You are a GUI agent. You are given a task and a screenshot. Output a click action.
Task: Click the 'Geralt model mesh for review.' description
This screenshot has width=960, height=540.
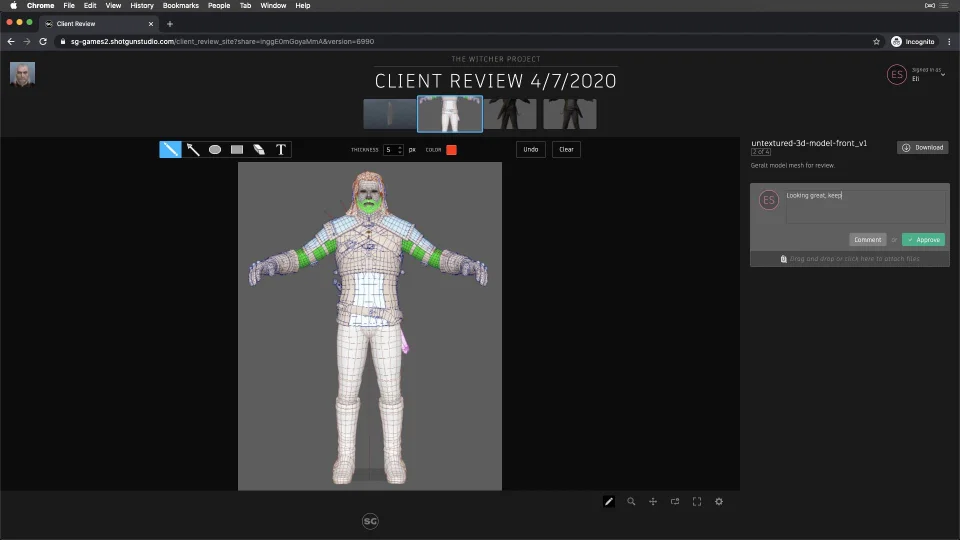tap(792, 165)
